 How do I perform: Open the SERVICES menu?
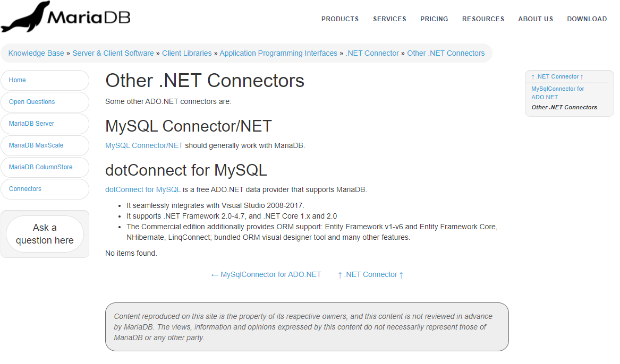pyautogui.click(x=389, y=19)
